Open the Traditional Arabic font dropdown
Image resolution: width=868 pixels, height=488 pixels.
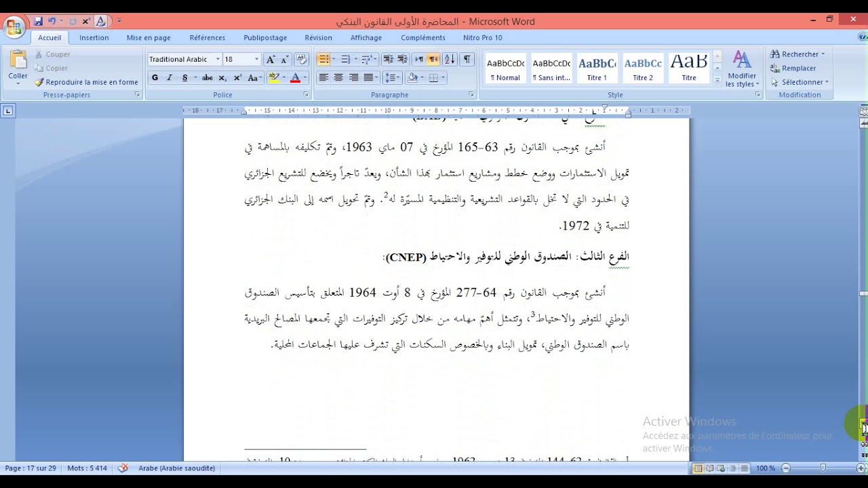[218, 60]
